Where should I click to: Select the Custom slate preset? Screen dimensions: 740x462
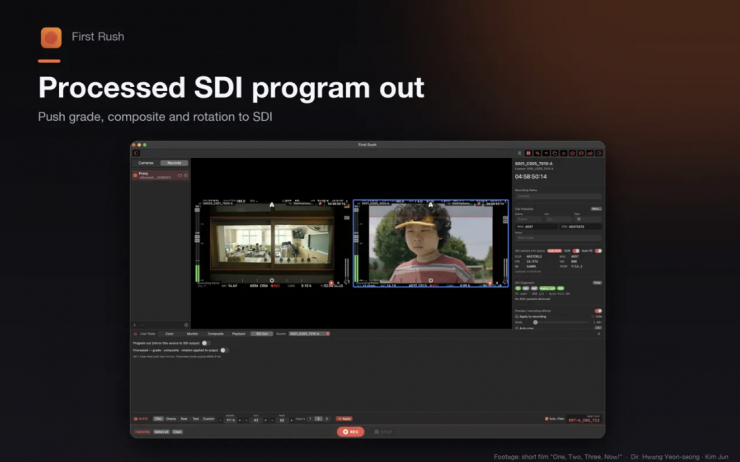click(x=208, y=419)
